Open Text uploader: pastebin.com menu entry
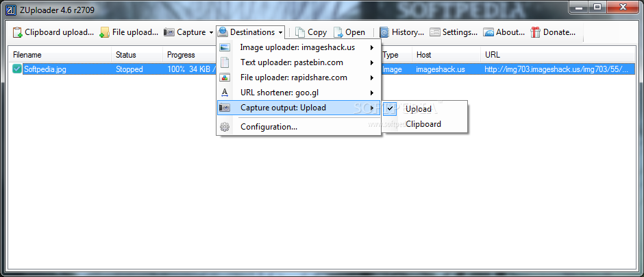Screen dimensions: 644x277 pyautogui.click(x=299, y=62)
